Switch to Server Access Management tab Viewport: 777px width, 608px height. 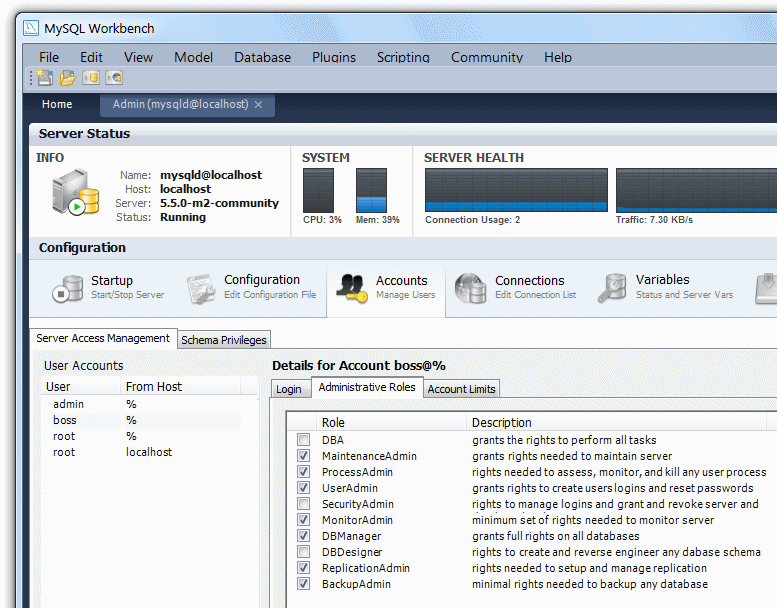pyautogui.click(x=103, y=338)
